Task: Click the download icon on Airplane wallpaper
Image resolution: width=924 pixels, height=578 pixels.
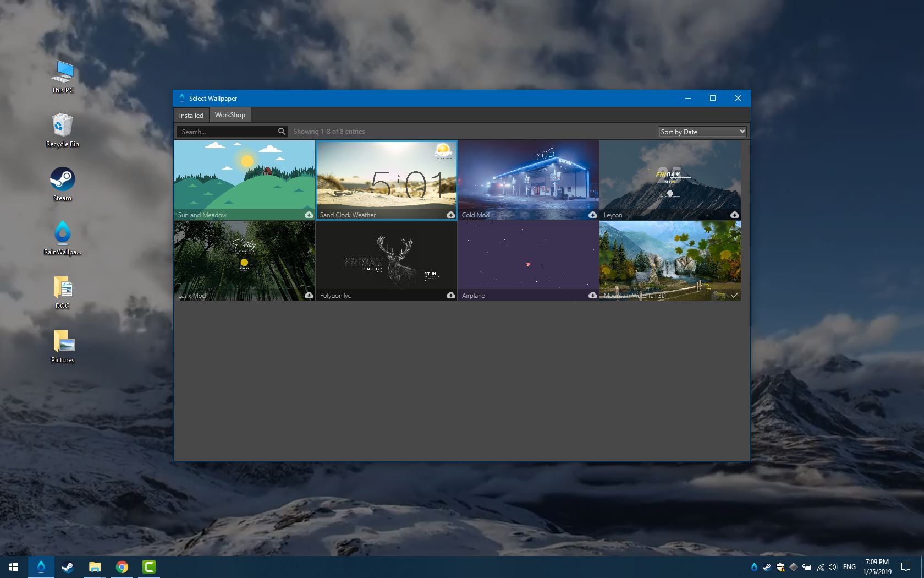Action: (592, 296)
